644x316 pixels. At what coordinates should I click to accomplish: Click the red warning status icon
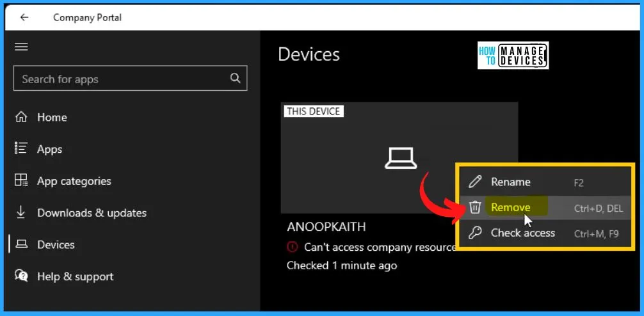(292, 247)
